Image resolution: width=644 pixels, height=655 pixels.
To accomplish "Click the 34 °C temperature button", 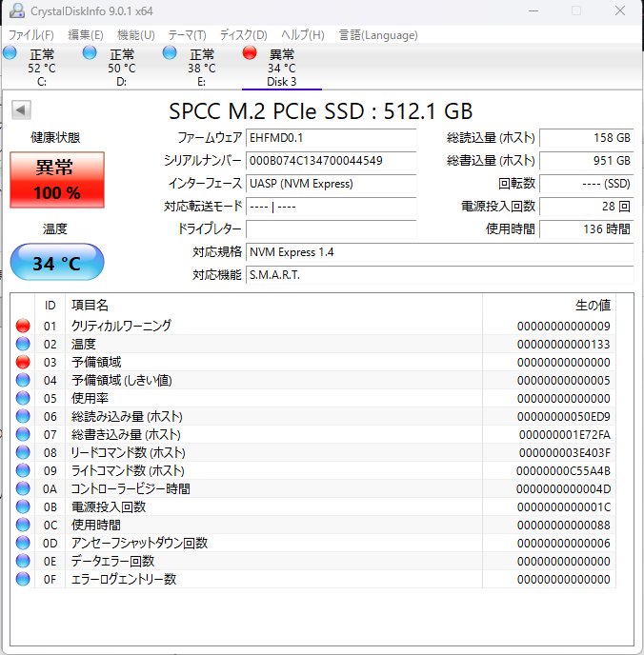I will (57, 263).
